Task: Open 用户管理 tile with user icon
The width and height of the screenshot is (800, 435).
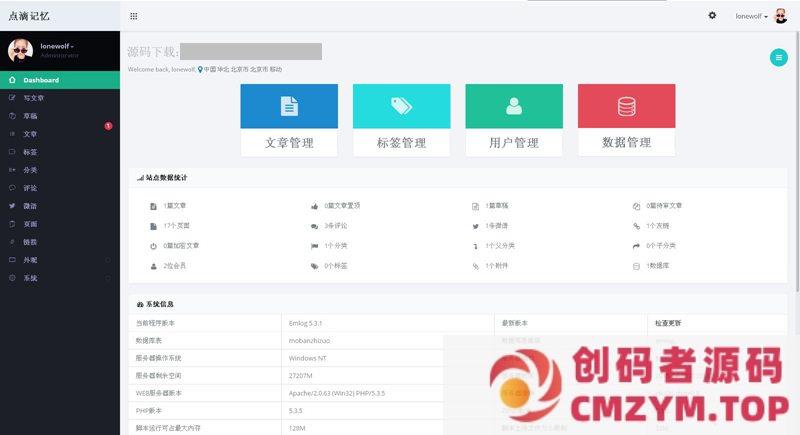Action: point(514,120)
